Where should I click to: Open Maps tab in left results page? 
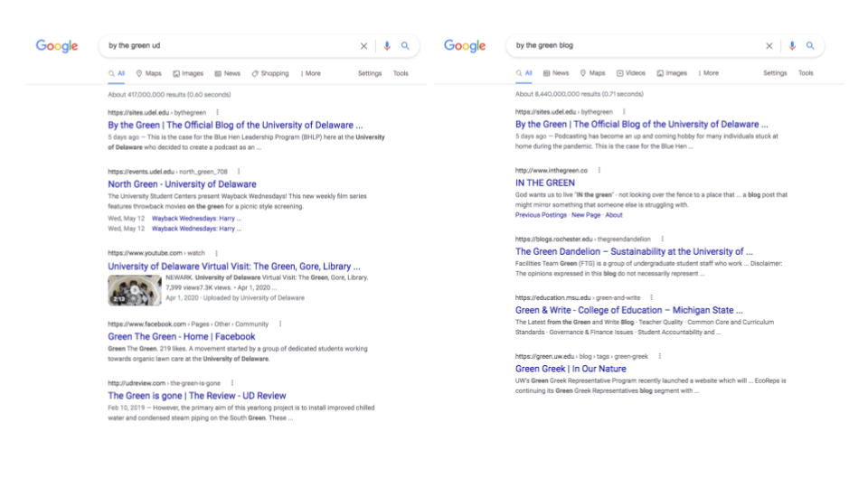(x=149, y=73)
